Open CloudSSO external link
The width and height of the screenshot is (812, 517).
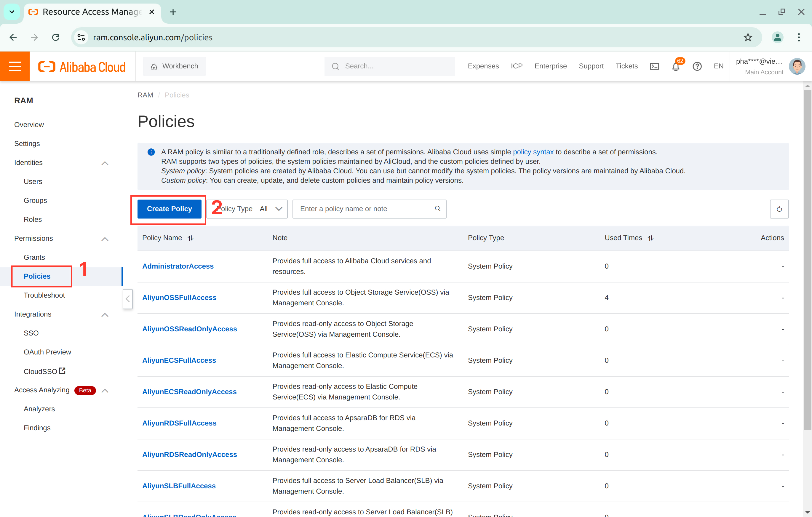44,371
